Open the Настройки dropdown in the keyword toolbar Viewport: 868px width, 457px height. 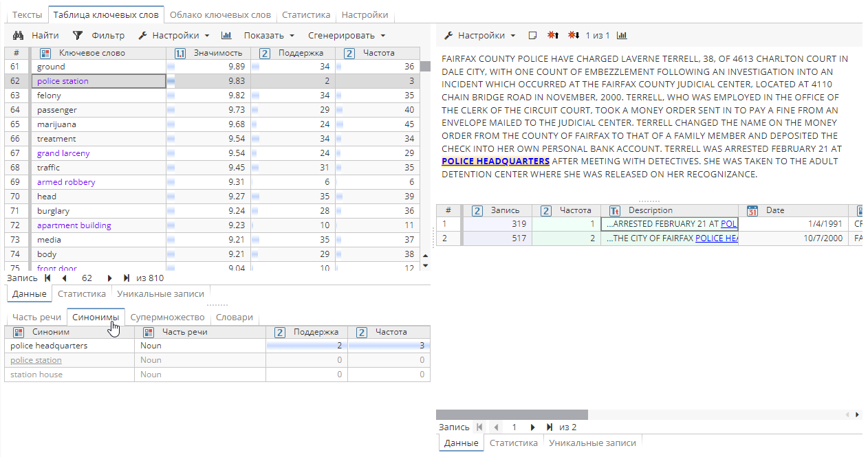pos(174,35)
